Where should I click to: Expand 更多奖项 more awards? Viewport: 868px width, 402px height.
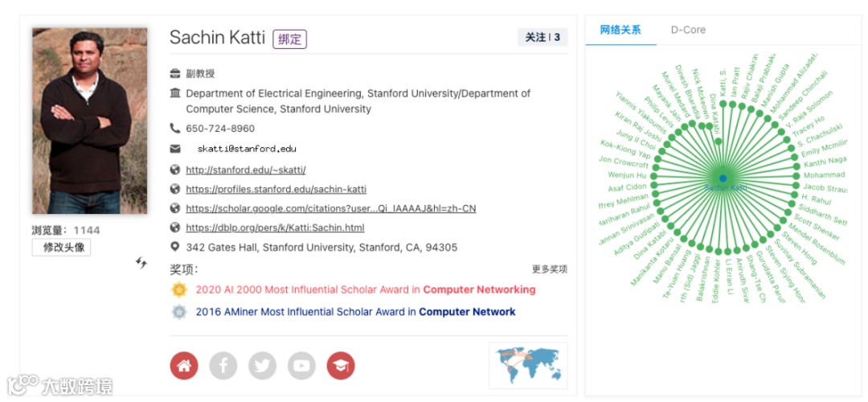tap(550, 269)
